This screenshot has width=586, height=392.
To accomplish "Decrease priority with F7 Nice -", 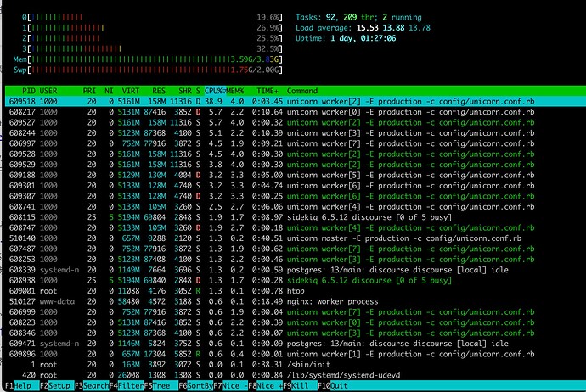I will pos(230,386).
